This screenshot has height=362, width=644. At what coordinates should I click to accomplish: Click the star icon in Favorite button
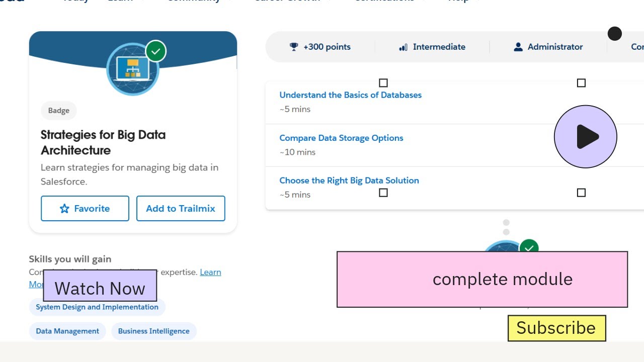(64, 209)
